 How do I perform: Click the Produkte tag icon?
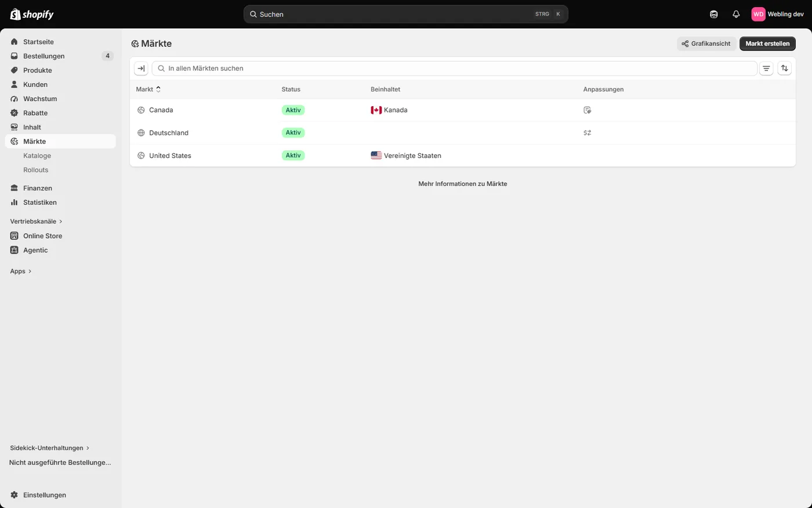coord(14,70)
